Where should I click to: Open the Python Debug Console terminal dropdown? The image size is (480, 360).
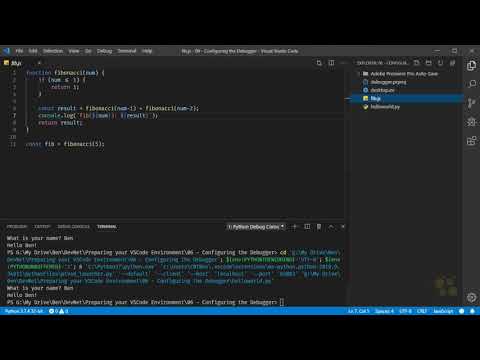click(x=256, y=227)
